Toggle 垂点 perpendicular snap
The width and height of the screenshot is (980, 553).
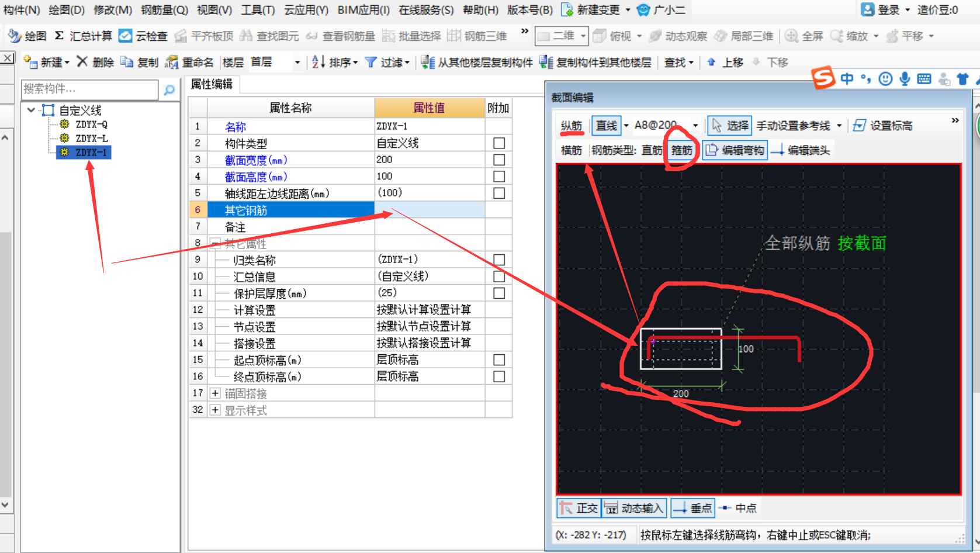tap(692, 508)
